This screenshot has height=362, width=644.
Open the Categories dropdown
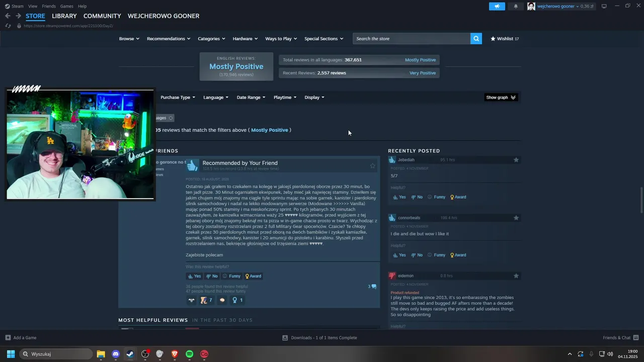(x=211, y=39)
